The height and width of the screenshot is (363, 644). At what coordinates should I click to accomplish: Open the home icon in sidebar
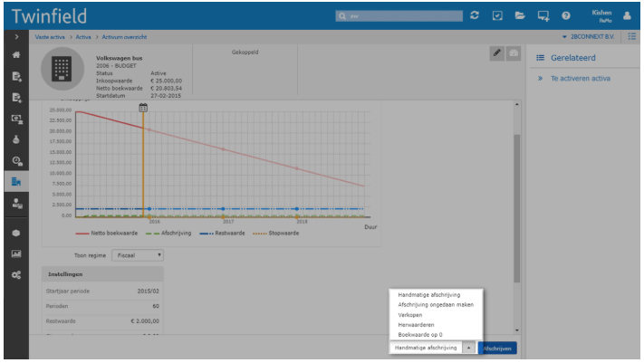(x=16, y=56)
